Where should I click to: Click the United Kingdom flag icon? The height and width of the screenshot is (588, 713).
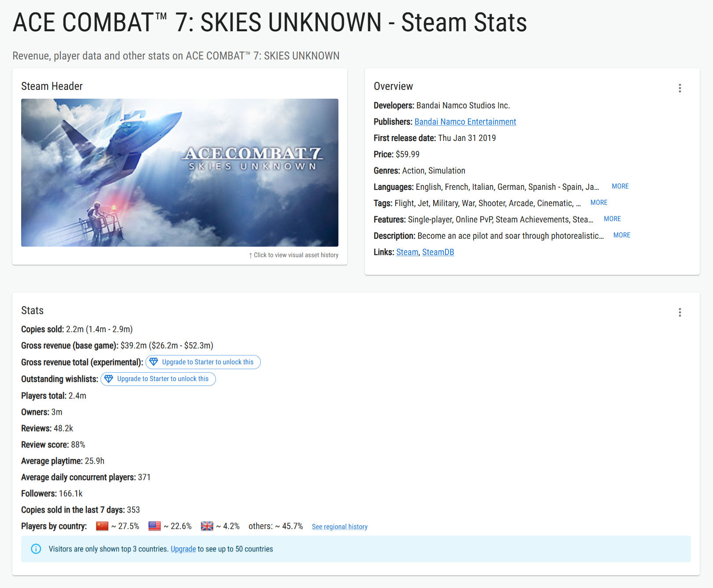[207, 526]
